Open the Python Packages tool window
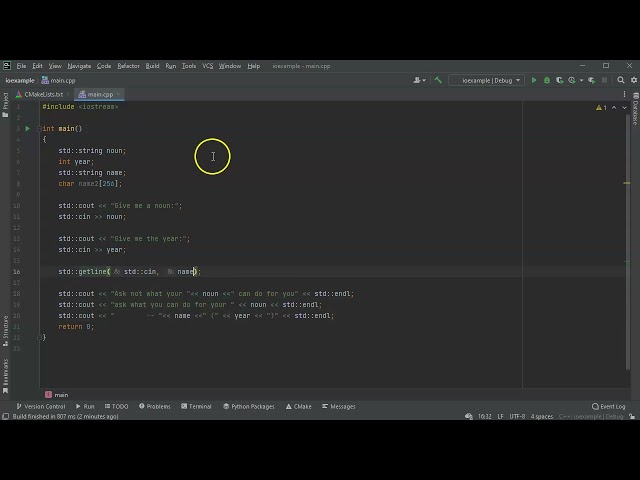The width and height of the screenshot is (640, 480). point(249,407)
